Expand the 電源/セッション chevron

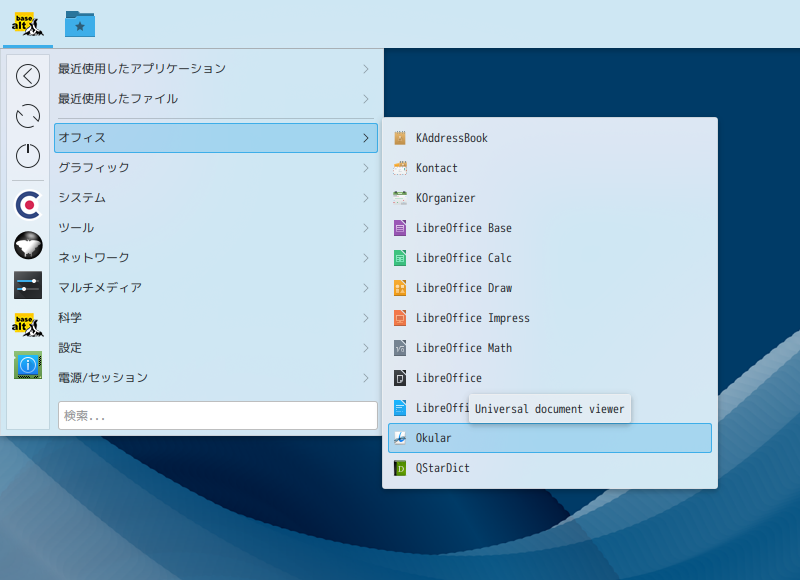click(366, 378)
